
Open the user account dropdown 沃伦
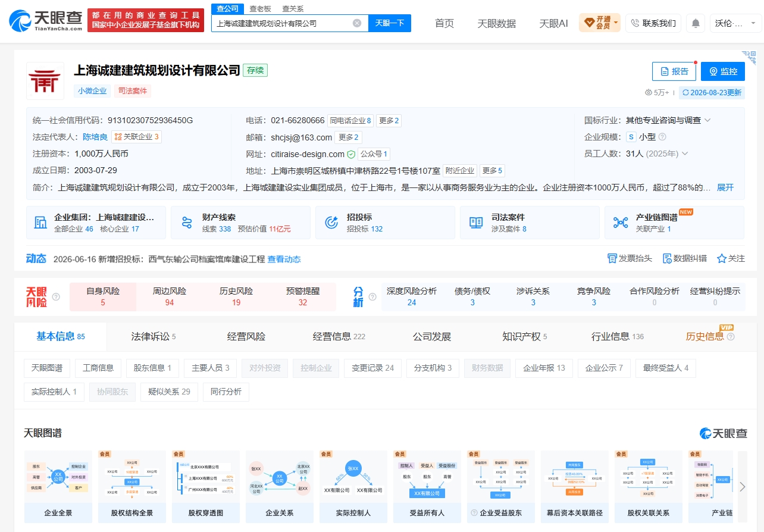[x=735, y=23]
